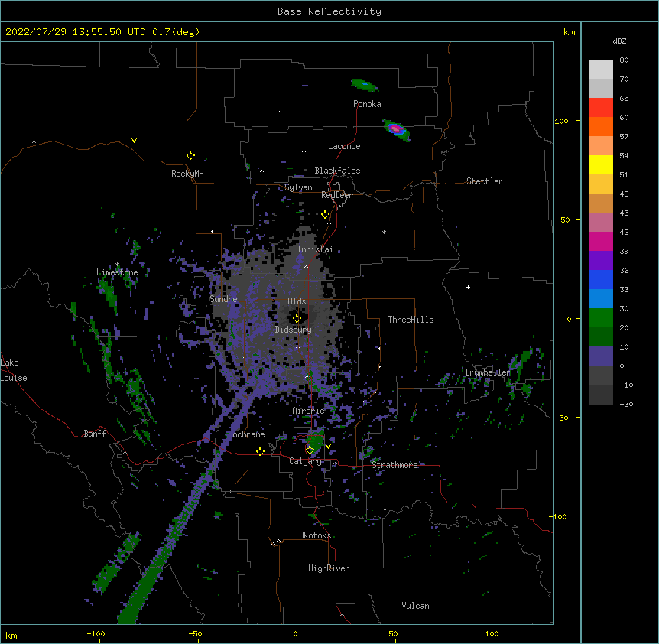Pick the orange 57–60 dBZ legend swatch
This screenshot has width=659, height=644.
[601, 126]
